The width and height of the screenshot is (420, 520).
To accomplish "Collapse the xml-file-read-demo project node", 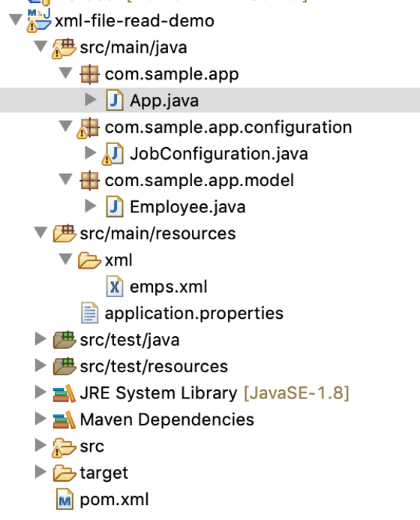I will pos(16,20).
